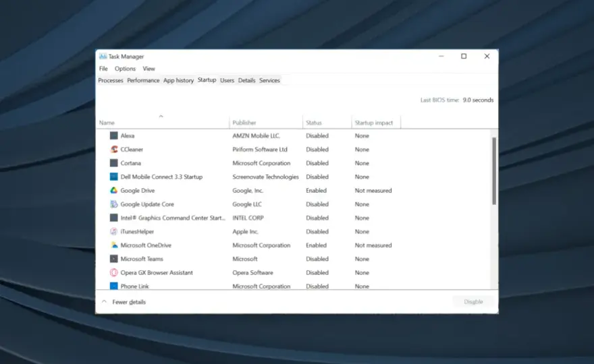This screenshot has width=594, height=364.
Task: Switch to the Details tab
Action: tap(246, 80)
